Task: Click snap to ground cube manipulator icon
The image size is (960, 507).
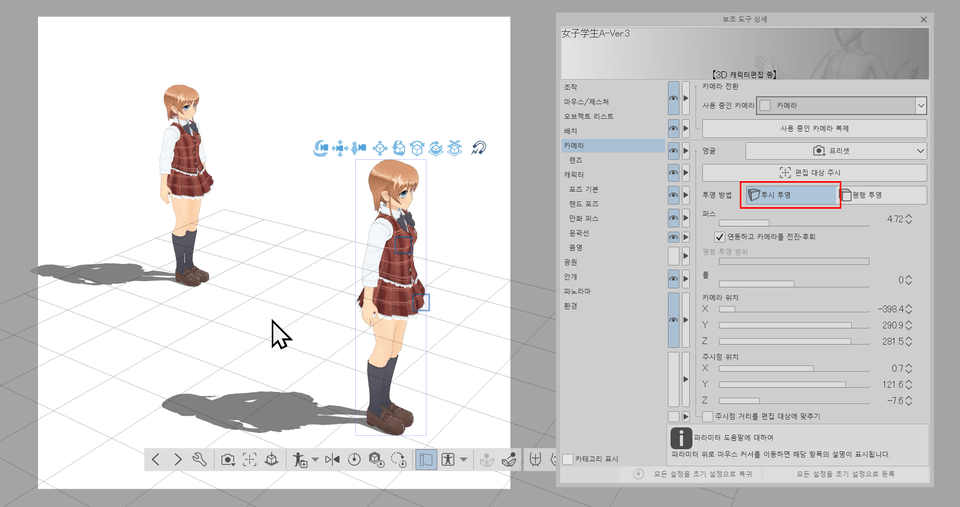Action: [455, 148]
